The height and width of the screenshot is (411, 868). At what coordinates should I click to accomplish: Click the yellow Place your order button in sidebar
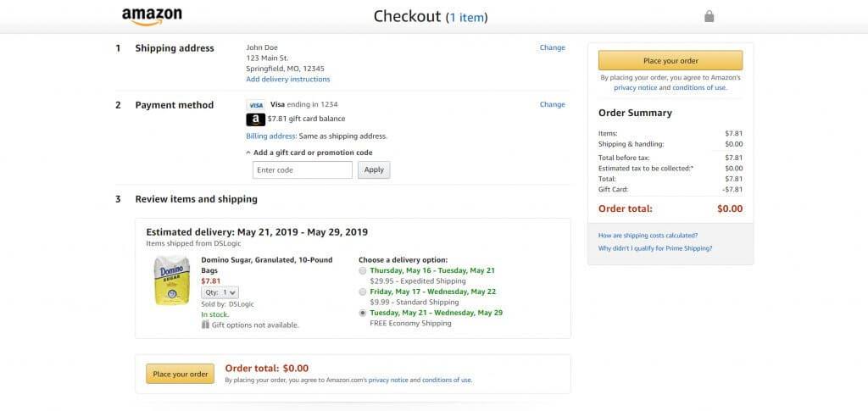[x=670, y=60]
